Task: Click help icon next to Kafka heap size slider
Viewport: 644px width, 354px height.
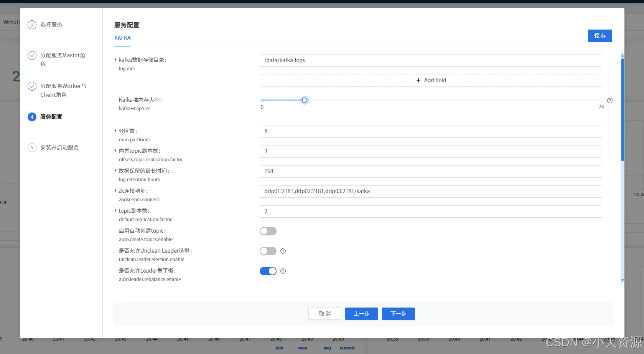Action: [x=610, y=101]
